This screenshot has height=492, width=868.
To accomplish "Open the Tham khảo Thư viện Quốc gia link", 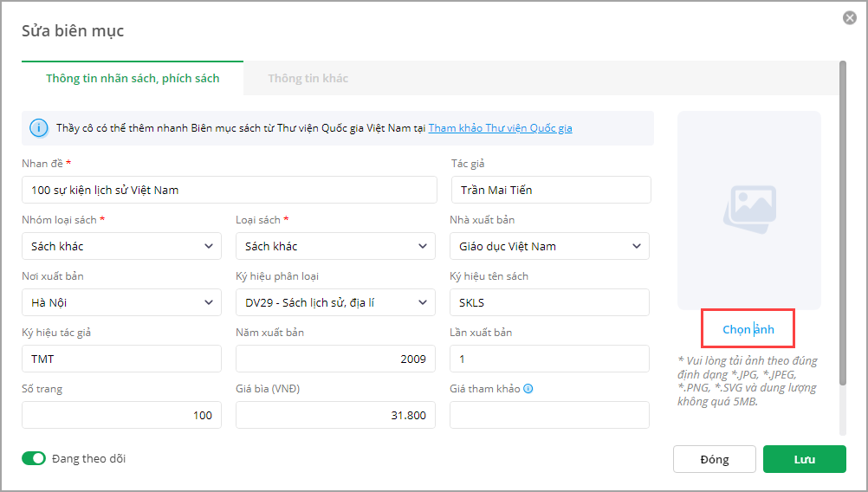I will click(500, 128).
